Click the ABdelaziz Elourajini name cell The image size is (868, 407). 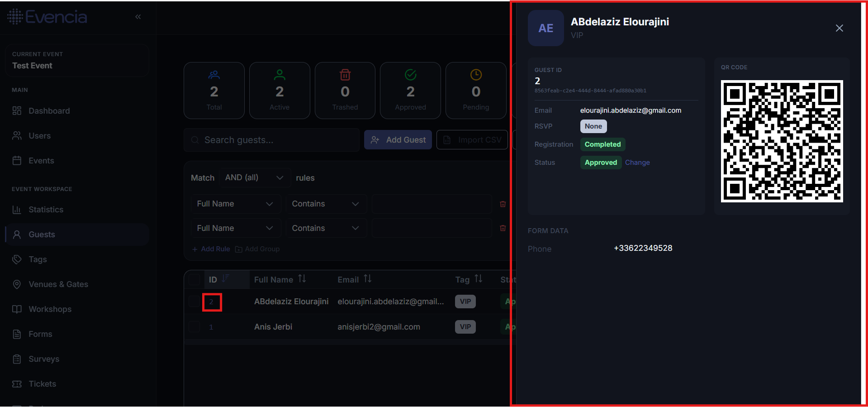tap(291, 302)
